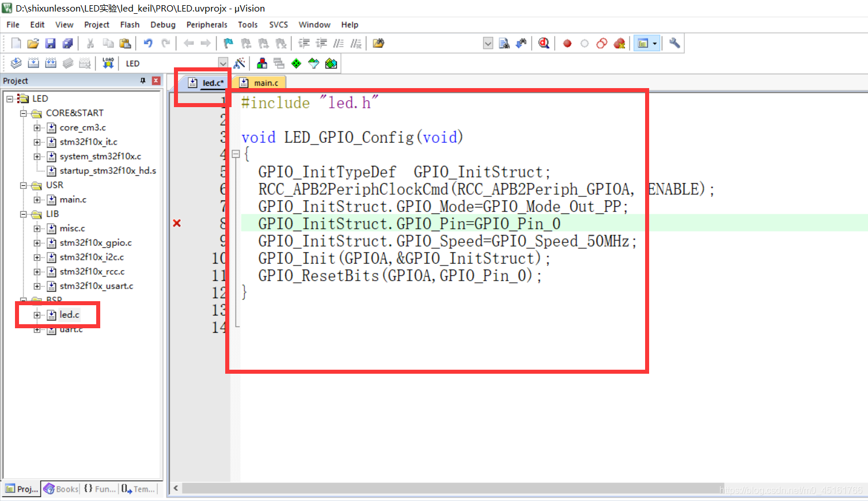Expand the misc.c file node
Screen dimensions: 868x501
[x=37, y=229]
